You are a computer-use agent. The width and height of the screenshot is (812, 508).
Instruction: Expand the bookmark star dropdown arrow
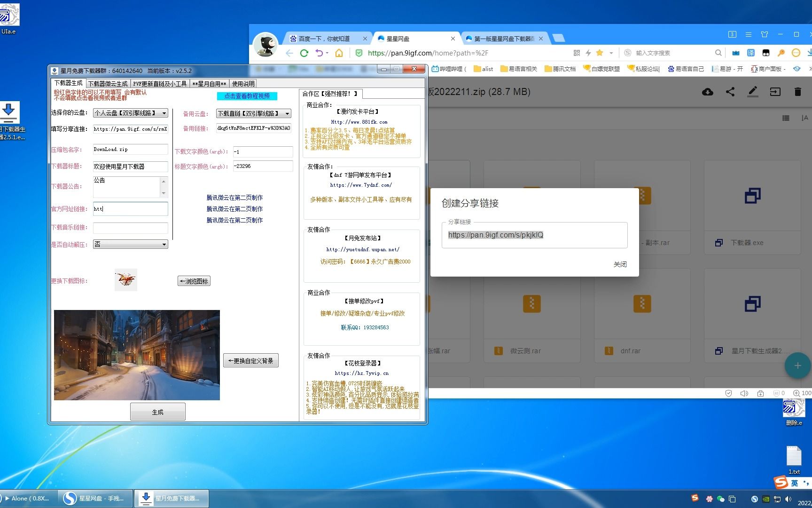pos(611,53)
